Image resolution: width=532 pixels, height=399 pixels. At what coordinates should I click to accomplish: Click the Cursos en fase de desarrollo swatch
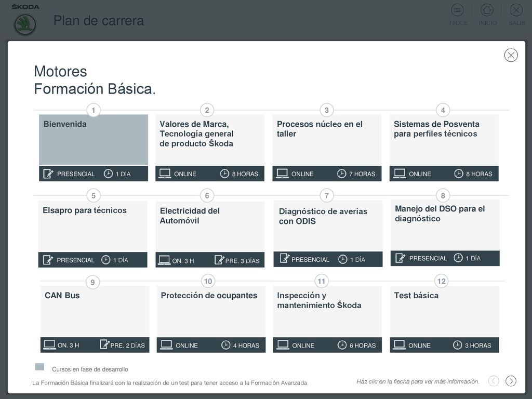pos(39,367)
